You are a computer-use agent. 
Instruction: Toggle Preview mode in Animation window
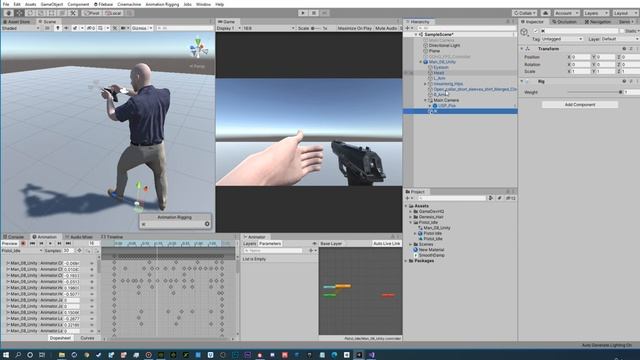pyautogui.click(x=10, y=243)
